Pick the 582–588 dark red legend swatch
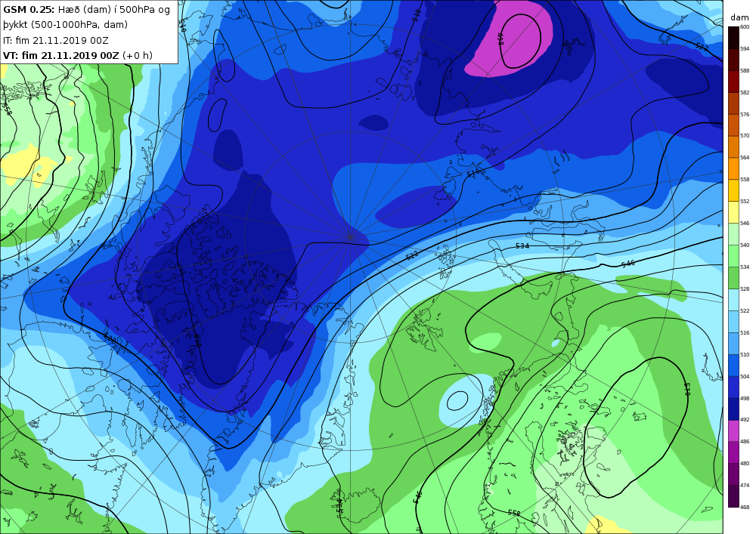Viewport: 756px width, 534px height. click(x=733, y=82)
